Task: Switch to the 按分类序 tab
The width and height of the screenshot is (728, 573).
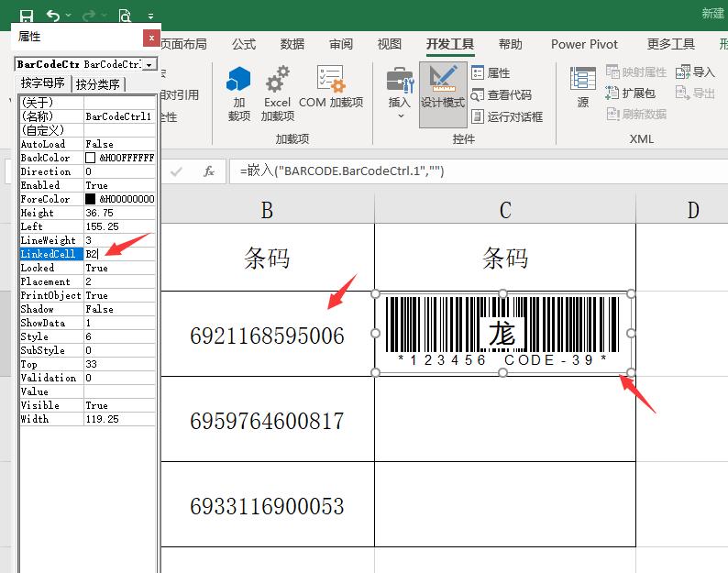Action: (x=97, y=84)
